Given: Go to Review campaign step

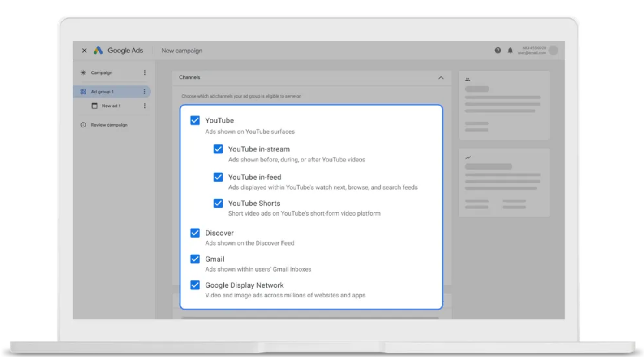Looking at the screenshot, I should pyautogui.click(x=109, y=125).
